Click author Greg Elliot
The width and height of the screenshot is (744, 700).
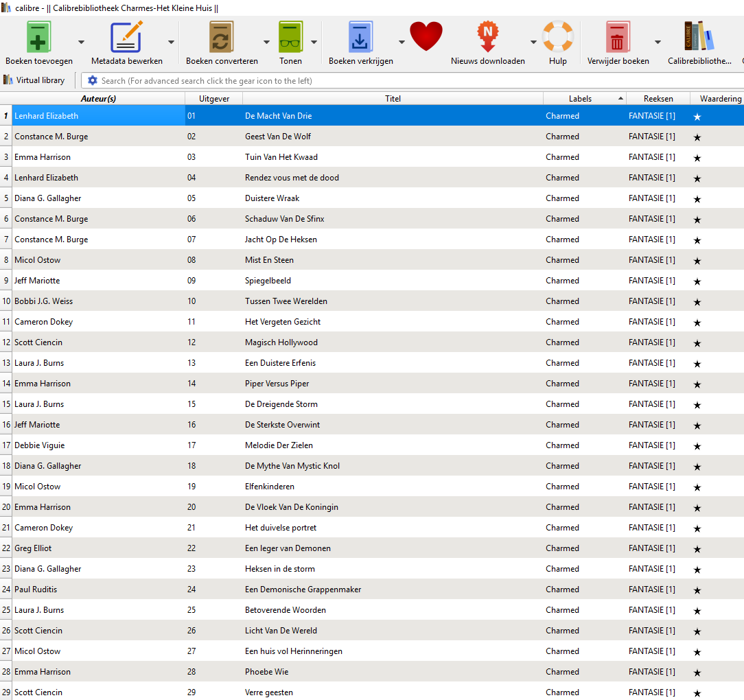coord(33,548)
